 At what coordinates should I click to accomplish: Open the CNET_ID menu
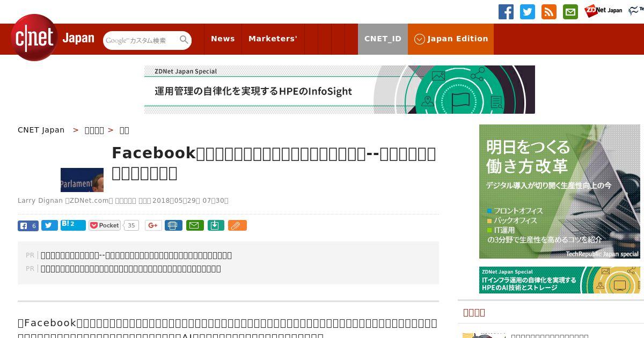[x=383, y=39]
